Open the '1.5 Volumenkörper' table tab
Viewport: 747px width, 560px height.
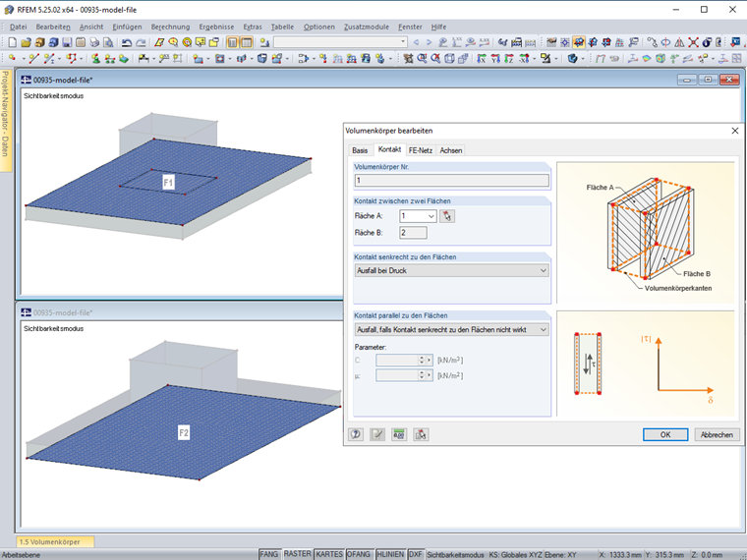click(55, 542)
